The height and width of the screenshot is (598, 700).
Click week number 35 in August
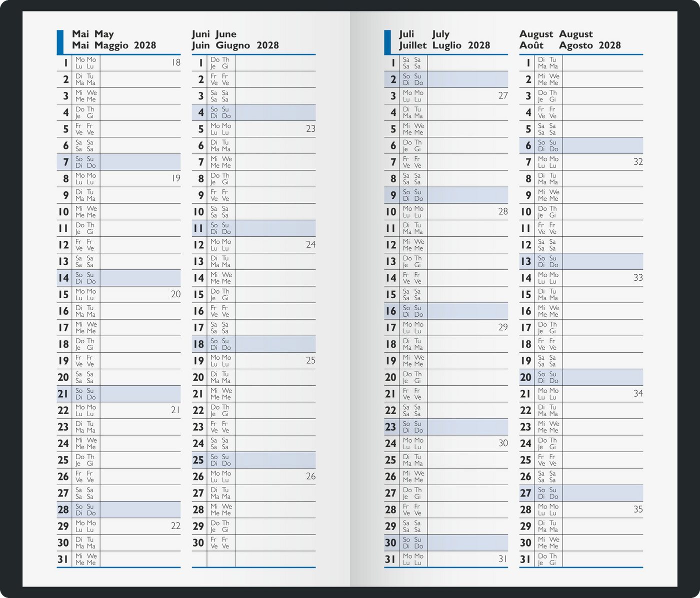tap(638, 510)
